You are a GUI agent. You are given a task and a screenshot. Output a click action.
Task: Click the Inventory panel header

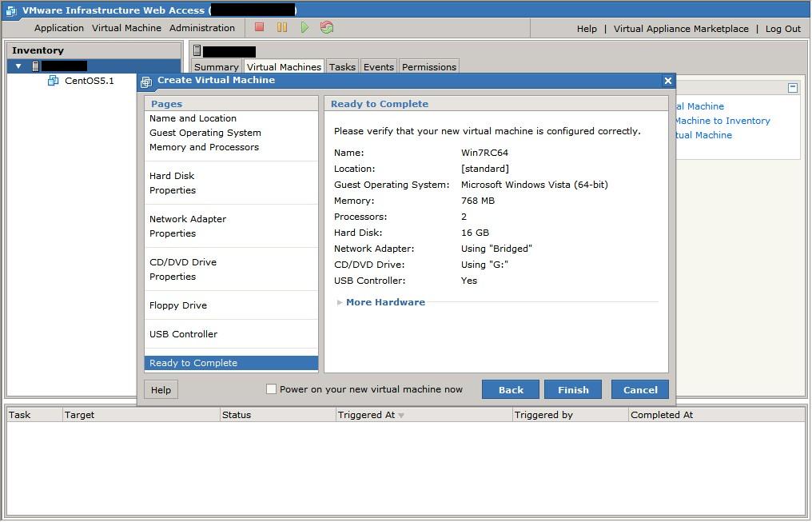94,50
